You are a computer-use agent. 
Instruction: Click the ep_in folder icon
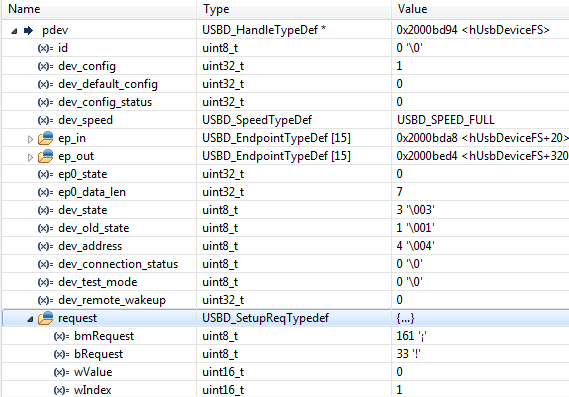(46, 138)
